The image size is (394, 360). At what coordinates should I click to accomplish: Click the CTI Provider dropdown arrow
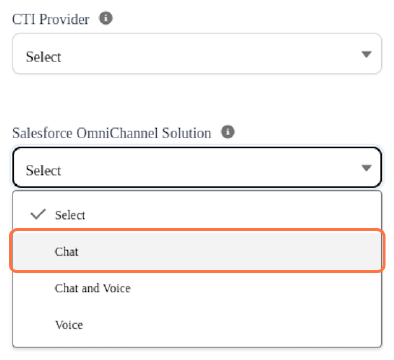[x=366, y=54]
